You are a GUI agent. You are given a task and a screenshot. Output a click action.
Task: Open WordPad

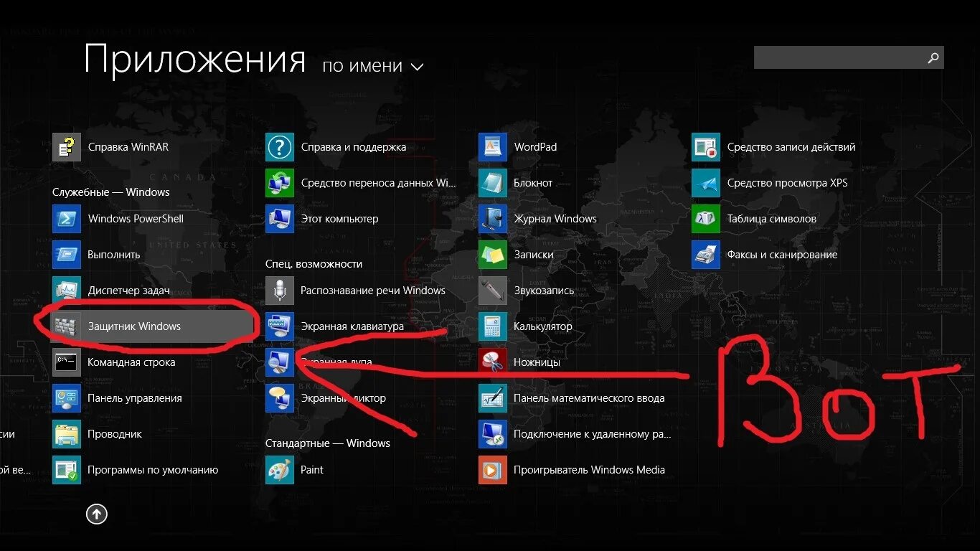pyautogui.click(x=517, y=147)
